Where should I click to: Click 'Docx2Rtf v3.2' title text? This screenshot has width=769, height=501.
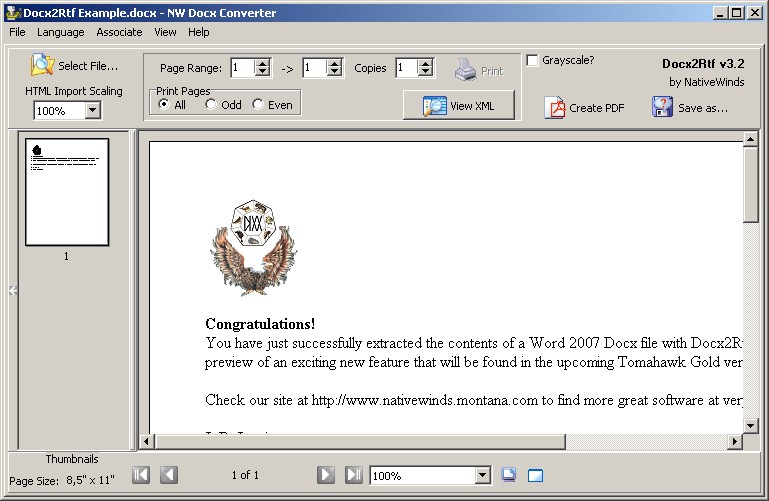tap(703, 64)
